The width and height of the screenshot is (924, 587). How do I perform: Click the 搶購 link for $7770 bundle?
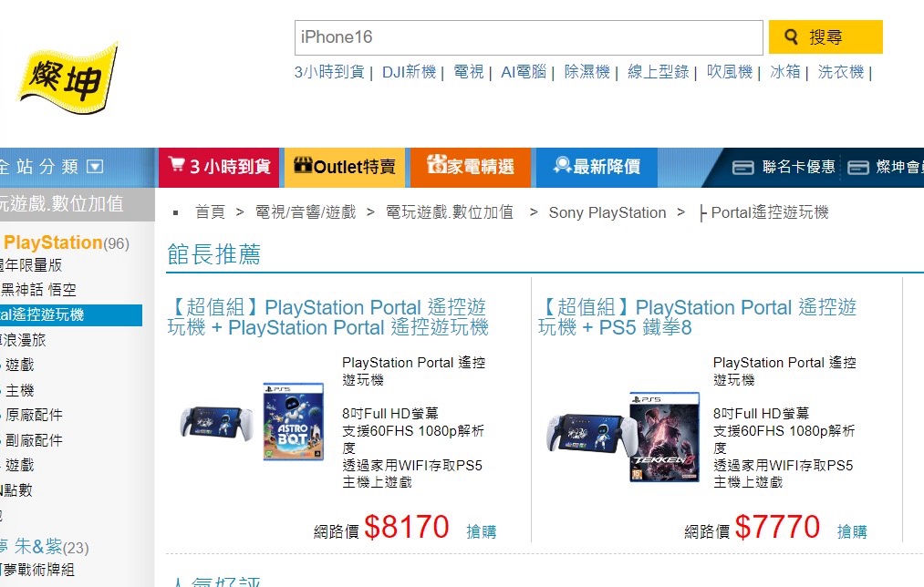coord(852,531)
